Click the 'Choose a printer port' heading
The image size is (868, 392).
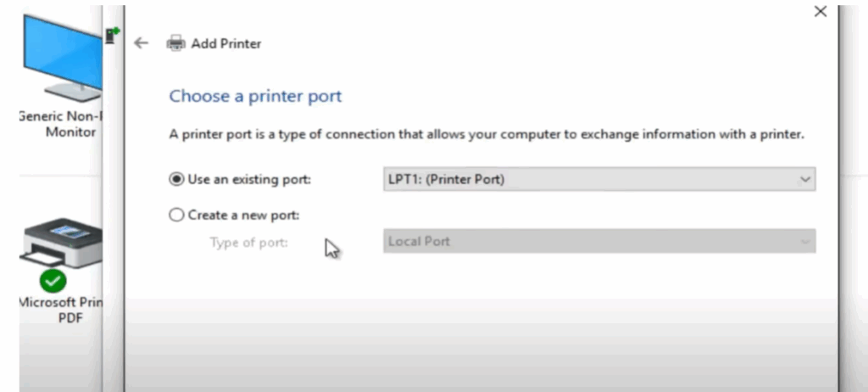coord(255,96)
